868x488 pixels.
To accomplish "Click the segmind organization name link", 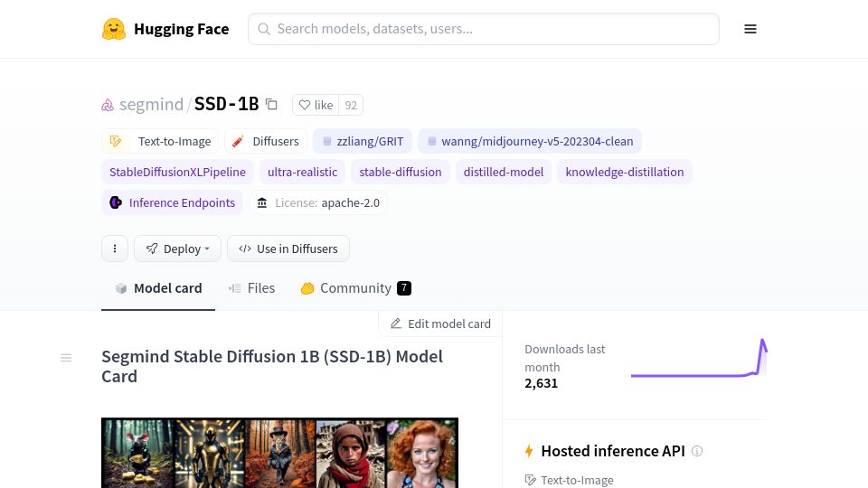I will click(x=151, y=104).
